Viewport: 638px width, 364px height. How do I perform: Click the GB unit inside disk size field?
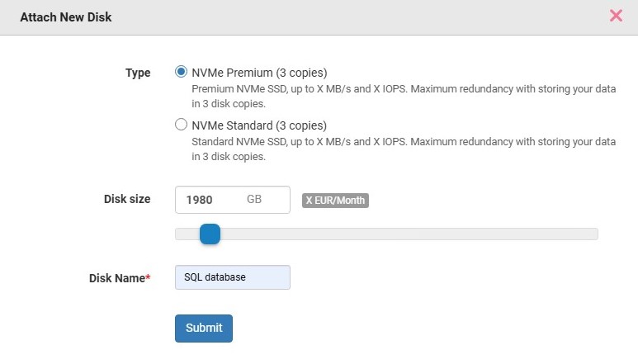254,199
